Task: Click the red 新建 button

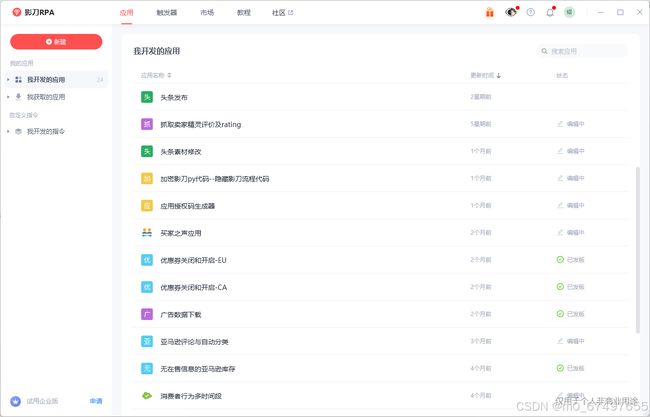Action: [56, 41]
